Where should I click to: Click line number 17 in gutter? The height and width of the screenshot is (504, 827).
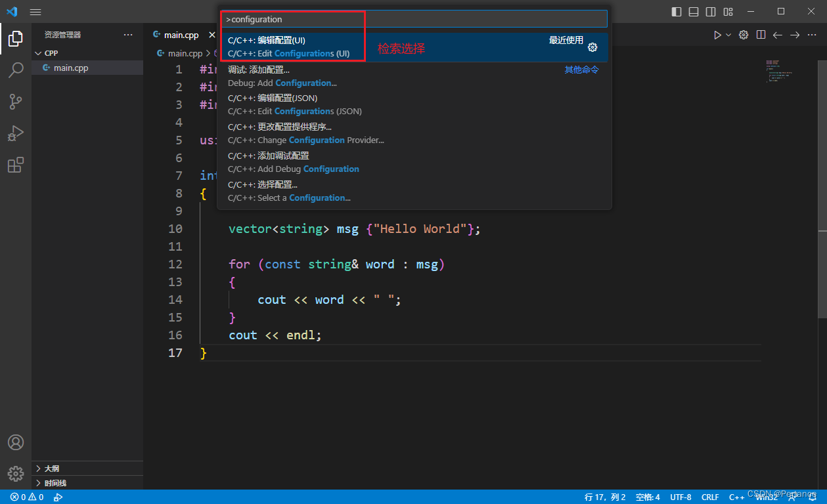pyautogui.click(x=175, y=353)
